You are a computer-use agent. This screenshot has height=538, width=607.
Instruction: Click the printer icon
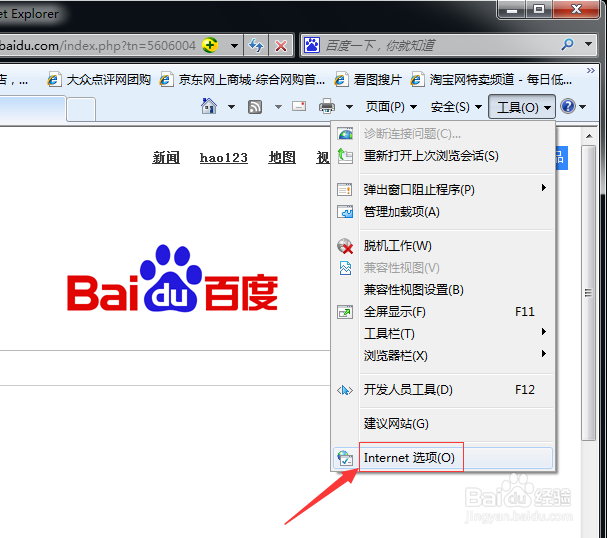(x=327, y=106)
